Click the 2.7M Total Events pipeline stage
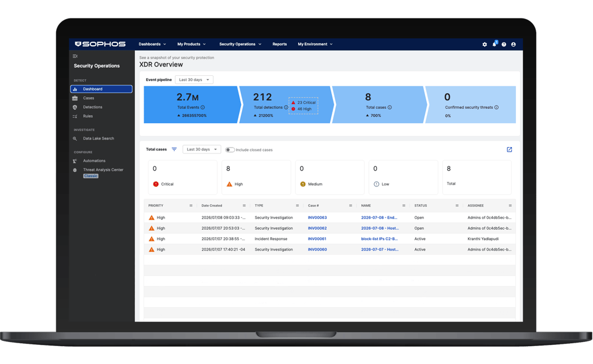 point(191,105)
